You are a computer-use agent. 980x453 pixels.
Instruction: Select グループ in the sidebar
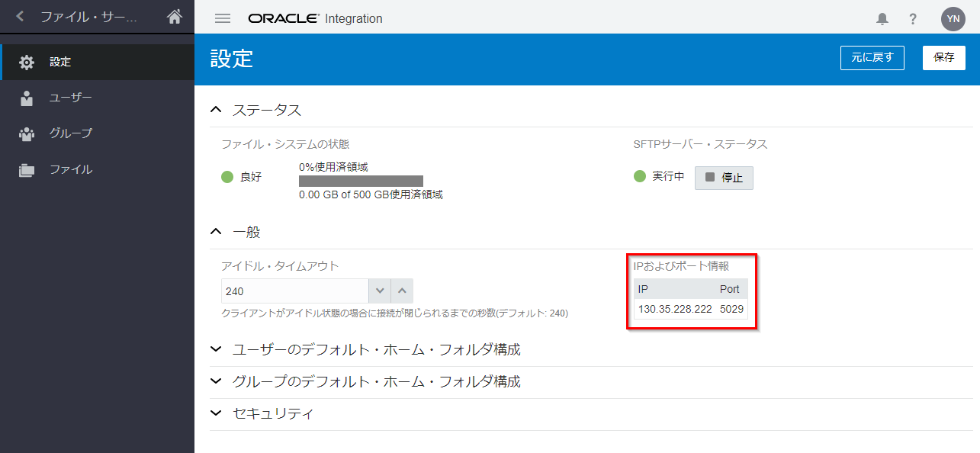[x=70, y=133]
